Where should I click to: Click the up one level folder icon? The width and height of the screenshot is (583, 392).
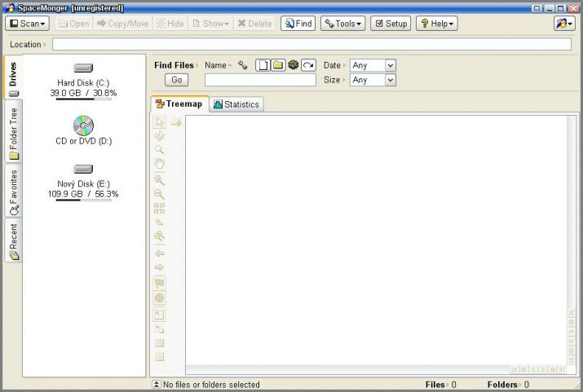tap(160, 222)
